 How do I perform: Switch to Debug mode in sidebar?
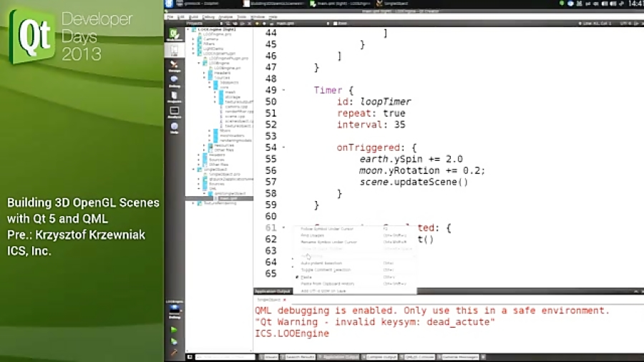pyautogui.click(x=174, y=82)
